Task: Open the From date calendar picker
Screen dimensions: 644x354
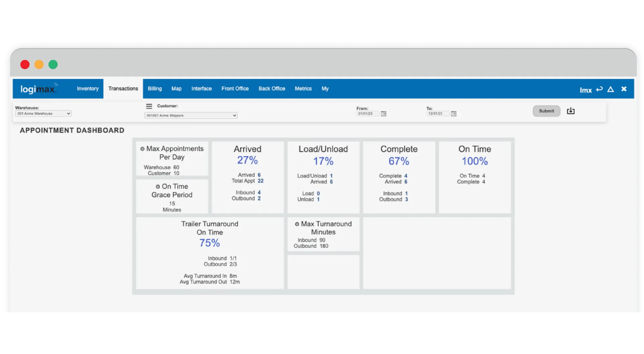Action: click(383, 114)
